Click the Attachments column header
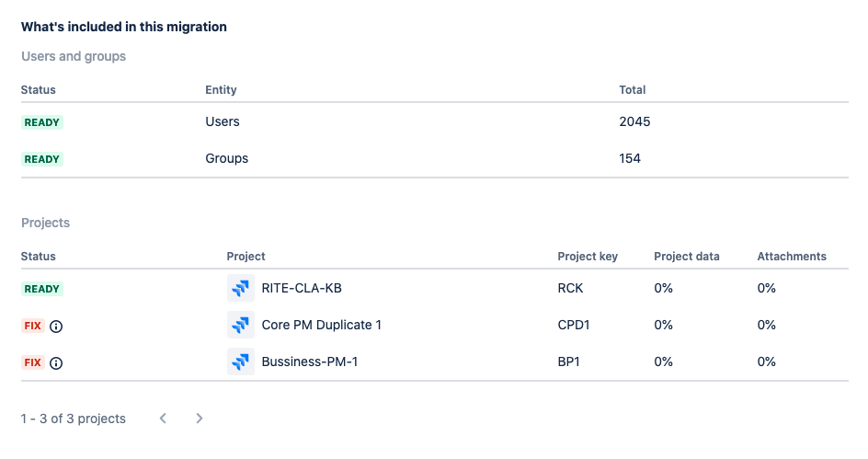The width and height of the screenshot is (868, 459). point(792,257)
